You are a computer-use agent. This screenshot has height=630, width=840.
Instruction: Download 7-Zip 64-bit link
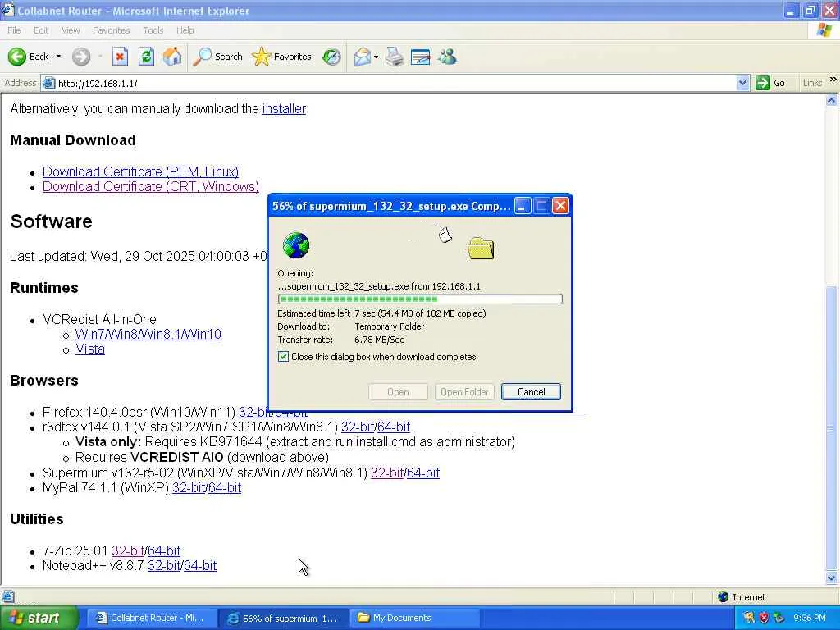[x=164, y=550]
